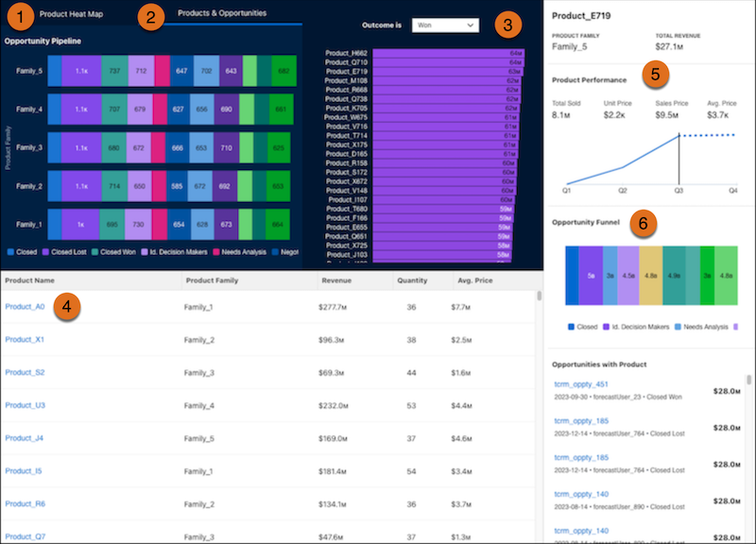Click the Family_4 cell in Product_U3 row
The image size is (756, 544).
click(x=199, y=406)
